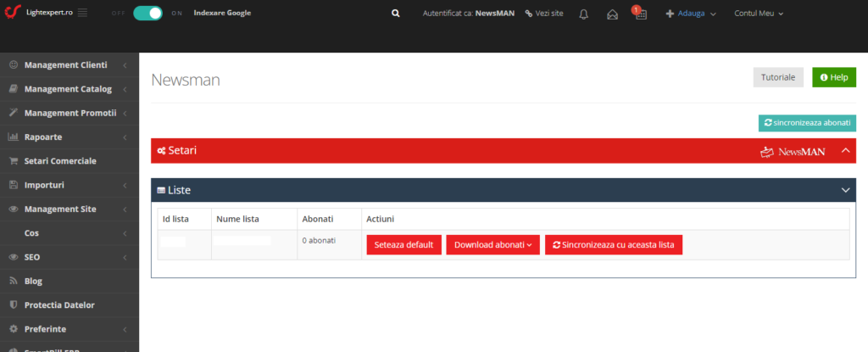Open the Contul Meu dropdown
Viewport: 868px width, 352px height.
pyautogui.click(x=759, y=14)
